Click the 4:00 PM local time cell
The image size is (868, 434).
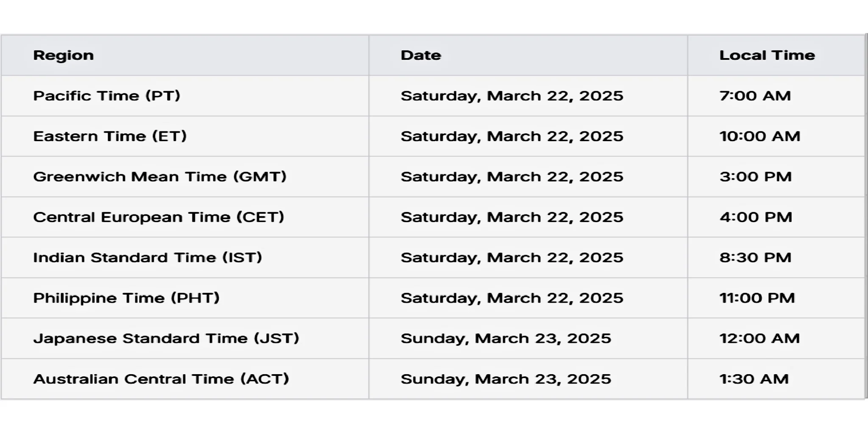(x=776, y=217)
